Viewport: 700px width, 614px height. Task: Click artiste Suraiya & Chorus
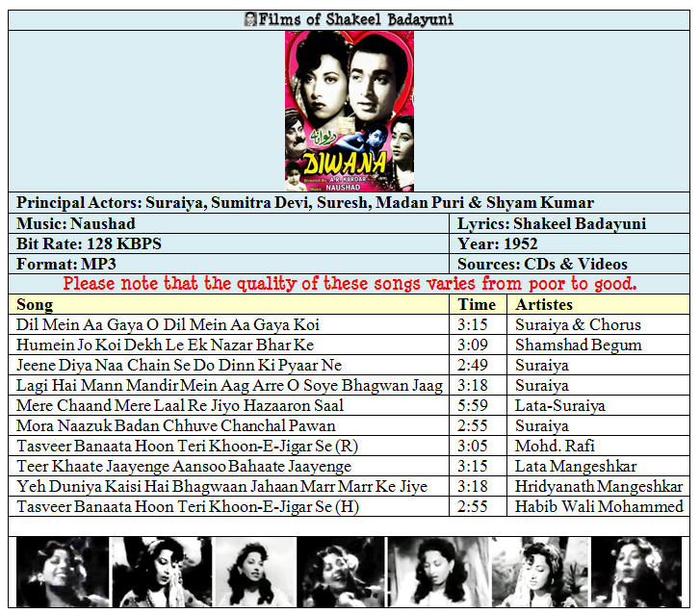click(578, 325)
